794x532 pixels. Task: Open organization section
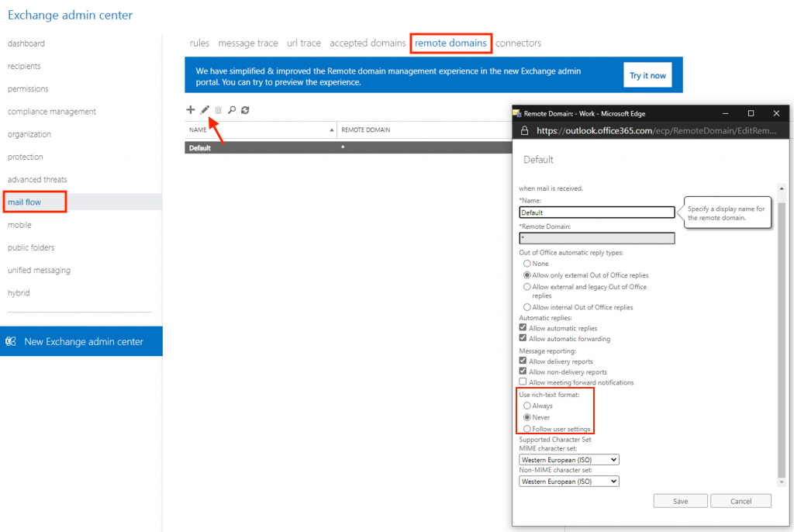29,134
